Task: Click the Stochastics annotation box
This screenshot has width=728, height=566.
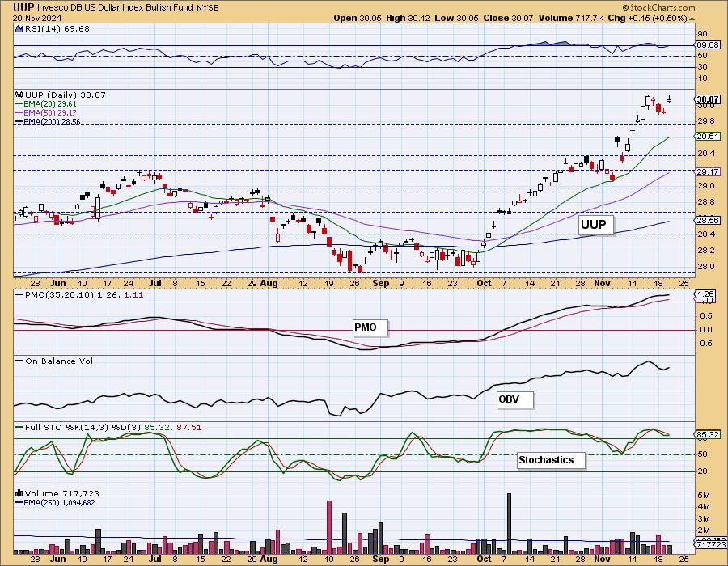Action: point(551,460)
